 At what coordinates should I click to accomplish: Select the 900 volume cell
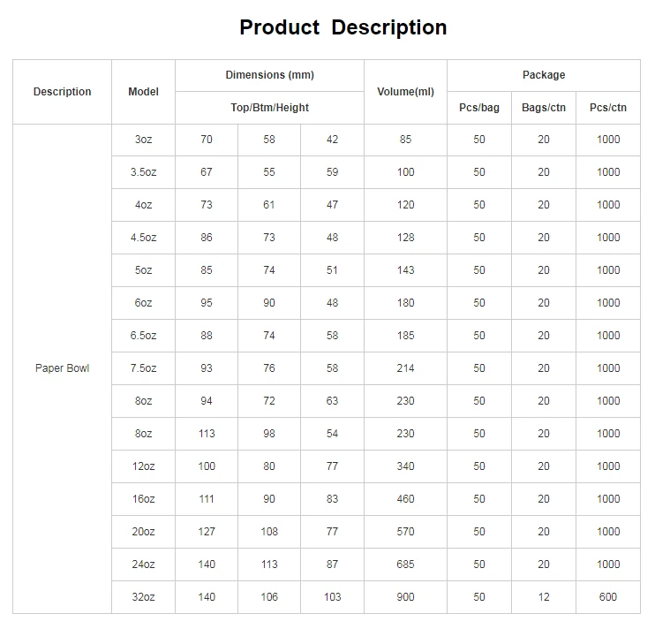click(x=405, y=597)
